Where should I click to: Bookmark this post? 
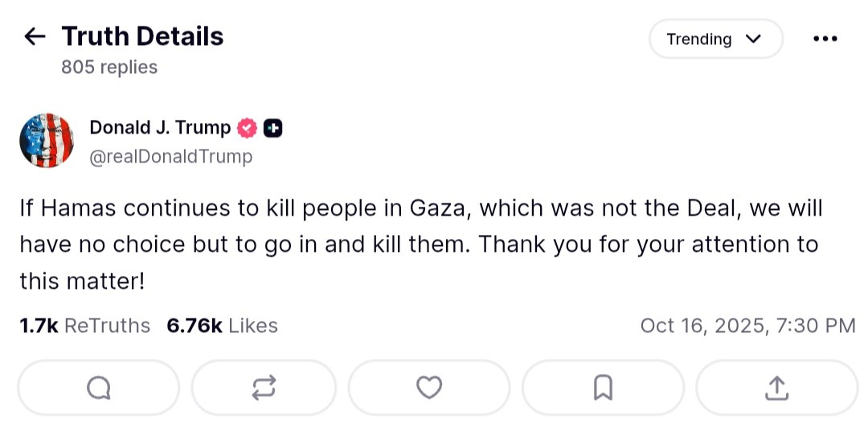[603, 388]
